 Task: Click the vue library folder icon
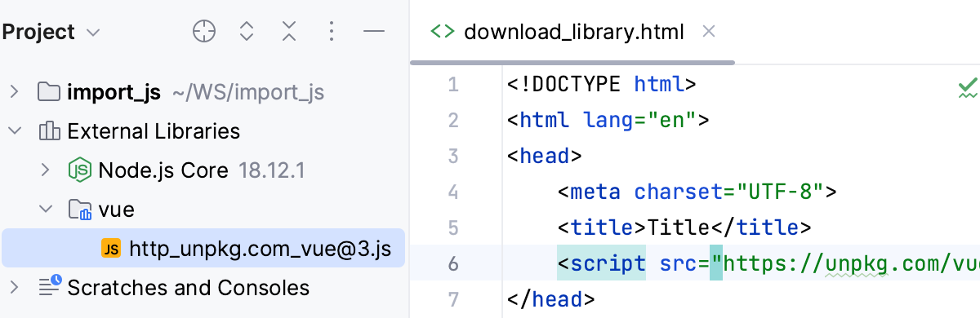[x=79, y=210]
